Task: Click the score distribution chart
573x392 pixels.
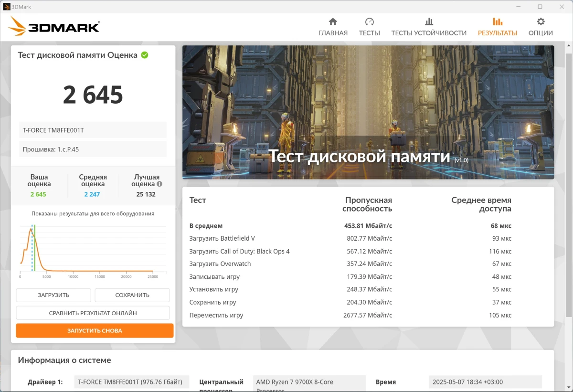Action: point(93,251)
